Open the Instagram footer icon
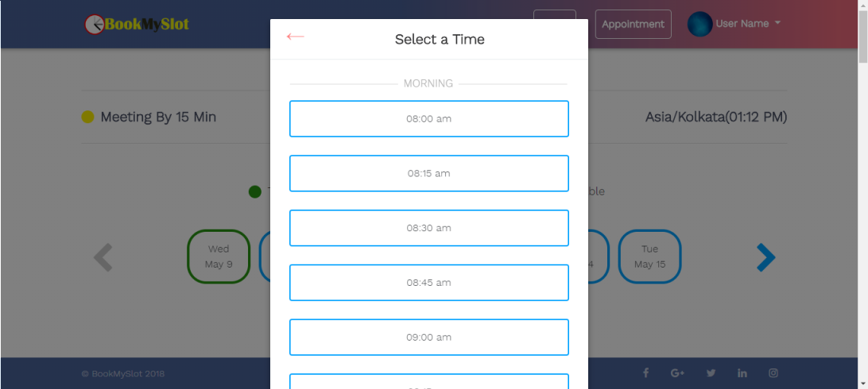 [773, 373]
